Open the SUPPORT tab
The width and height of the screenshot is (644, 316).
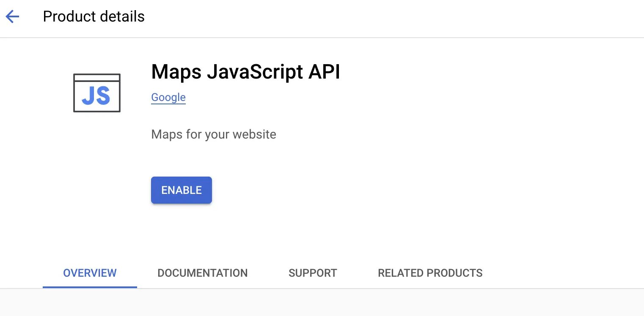point(313,273)
